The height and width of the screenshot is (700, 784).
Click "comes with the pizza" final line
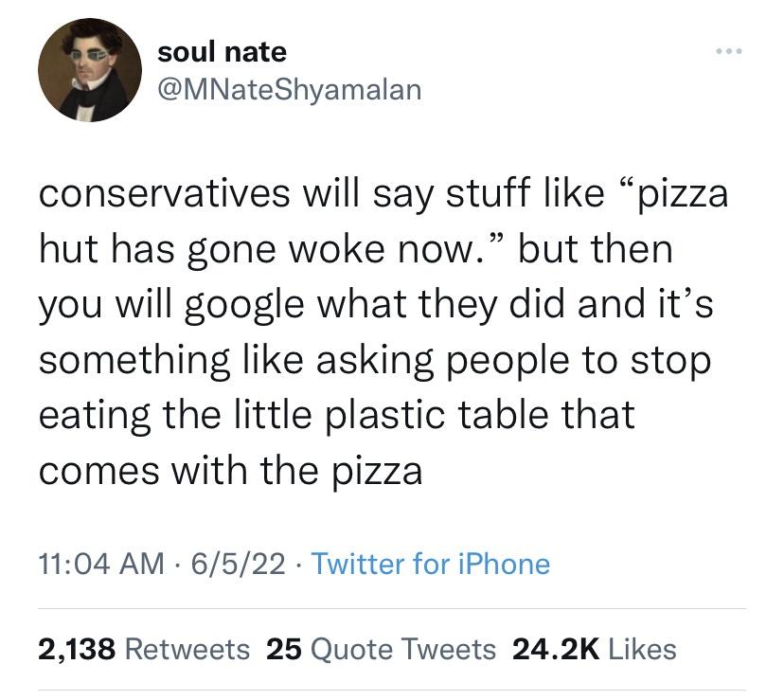point(229,471)
